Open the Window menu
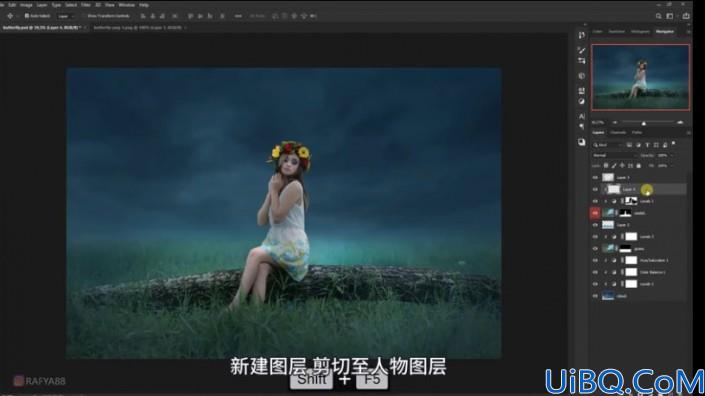The height and width of the screenshot is (396, 705). [126, 5]
